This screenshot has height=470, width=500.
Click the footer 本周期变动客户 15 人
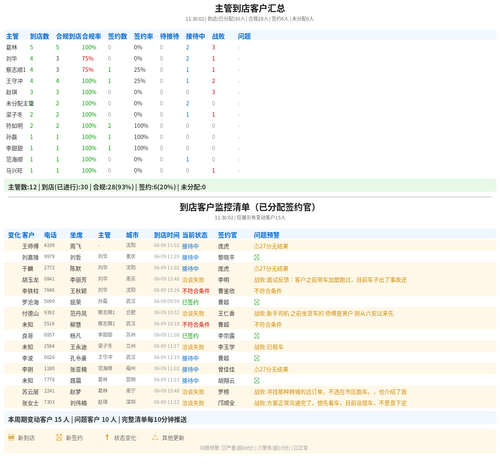250,419
